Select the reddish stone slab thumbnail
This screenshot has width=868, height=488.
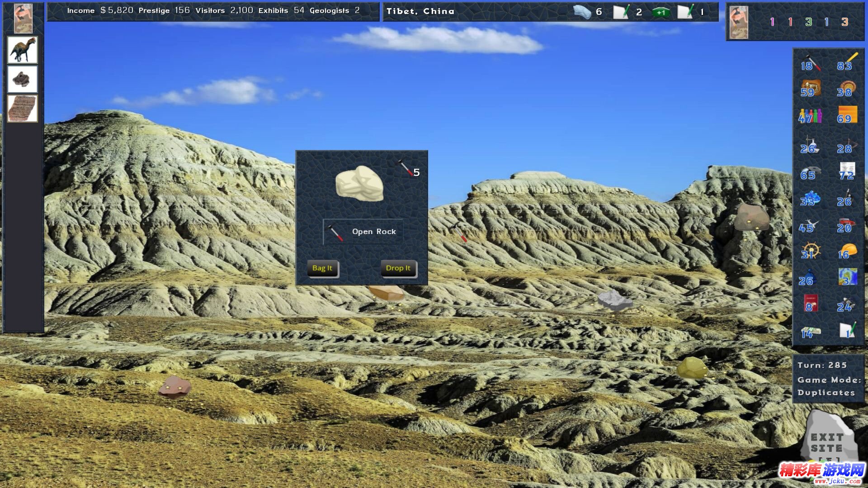(x=22, y=108)
